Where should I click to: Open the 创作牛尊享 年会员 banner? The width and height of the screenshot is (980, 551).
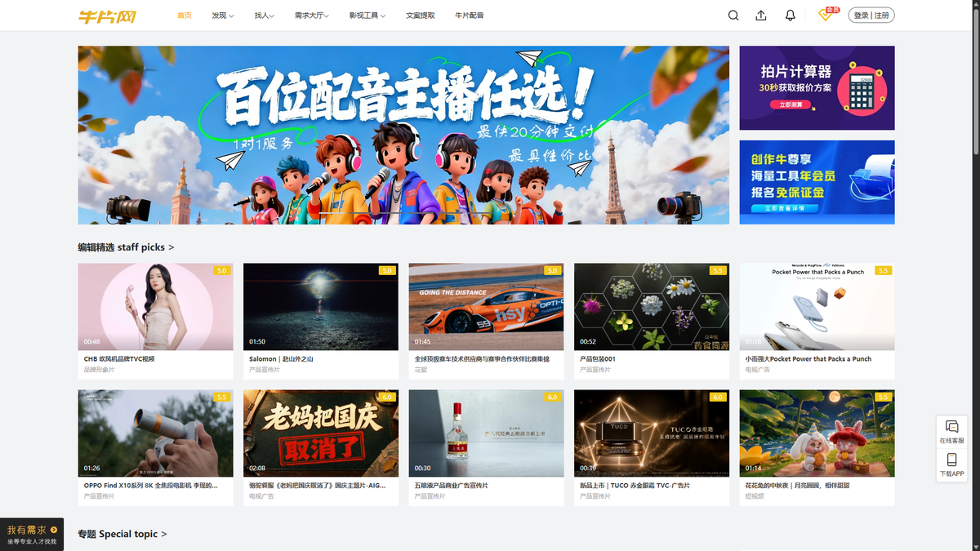click(x=817, y=182)
